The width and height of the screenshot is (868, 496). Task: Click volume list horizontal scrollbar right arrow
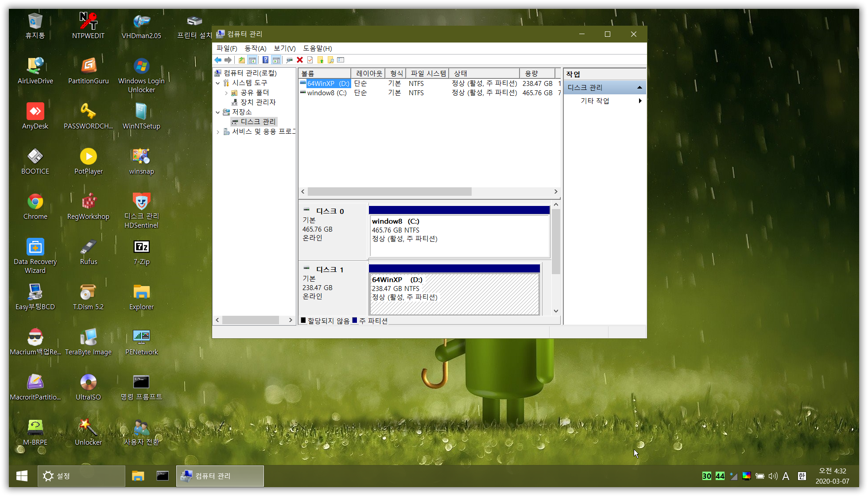pos(556,191)
